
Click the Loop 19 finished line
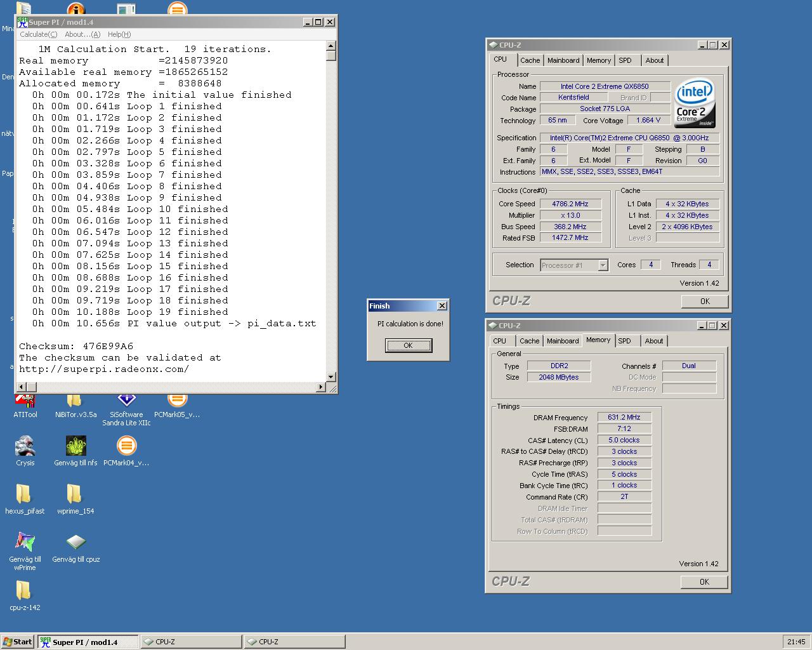coord(130,312)
